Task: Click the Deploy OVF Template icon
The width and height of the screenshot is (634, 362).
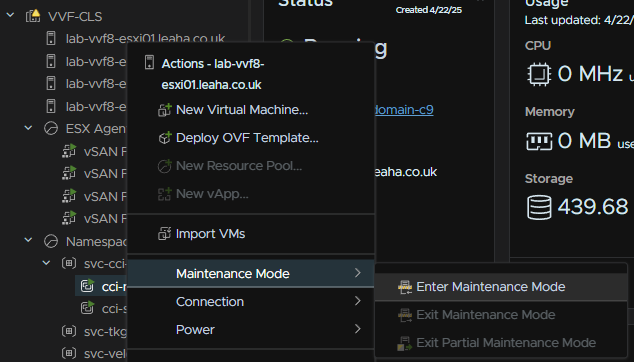Action: 165,138
